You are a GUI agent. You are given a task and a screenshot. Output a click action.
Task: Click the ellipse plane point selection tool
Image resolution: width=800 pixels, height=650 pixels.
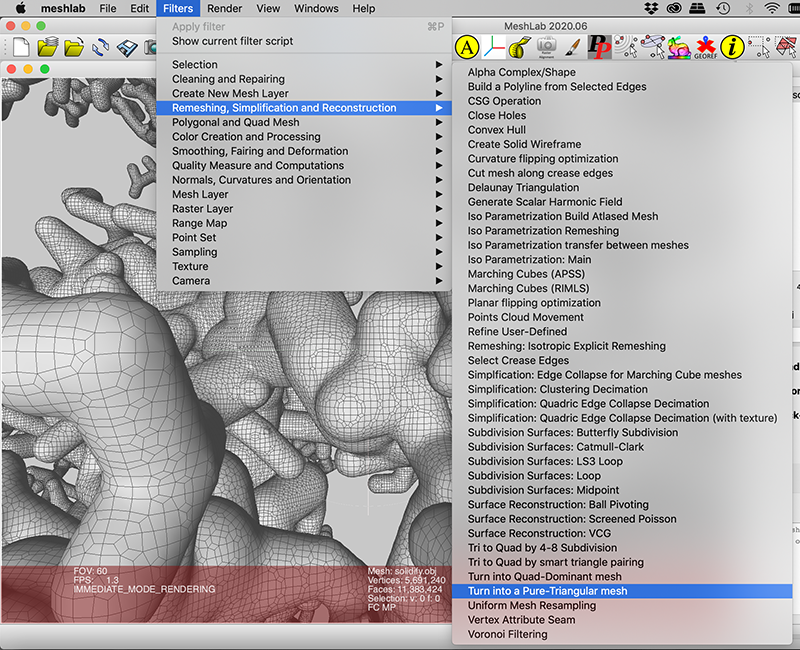click(653, 47)
